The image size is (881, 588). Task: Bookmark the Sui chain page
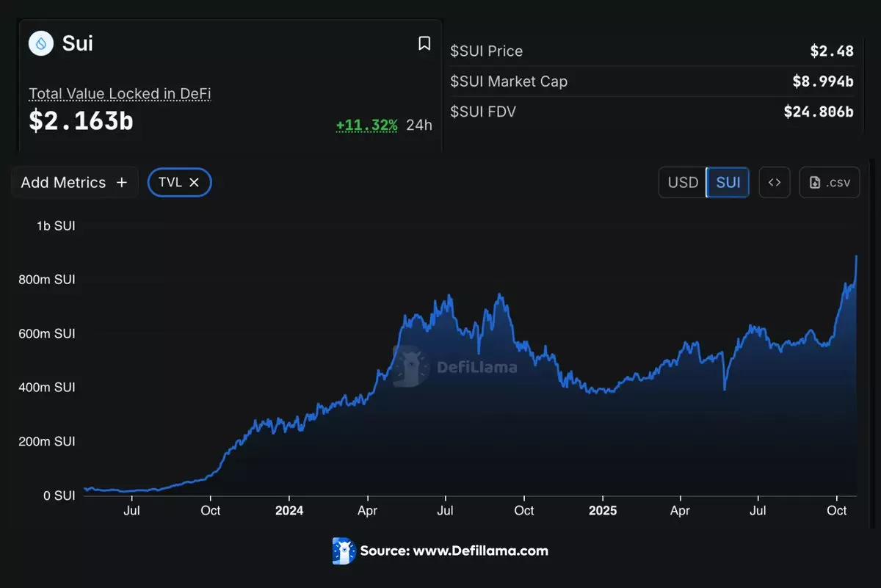(x=424, y=44)
